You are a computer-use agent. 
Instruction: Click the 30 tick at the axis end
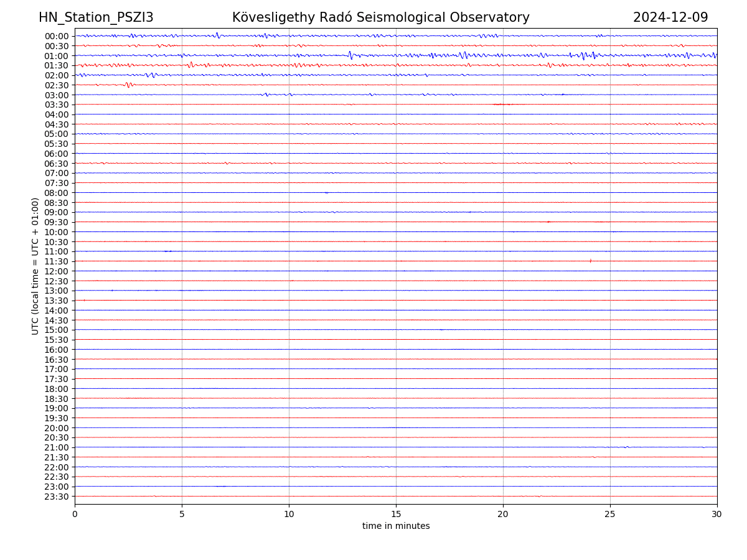716,515
